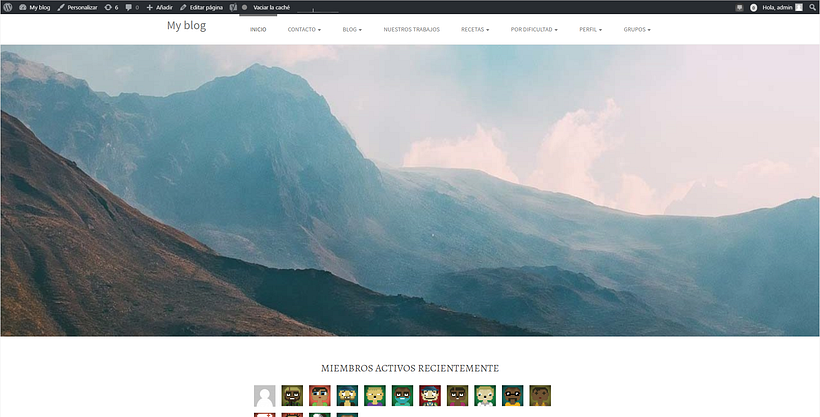Go to the INICIO menu item

(x=258, y=30)
